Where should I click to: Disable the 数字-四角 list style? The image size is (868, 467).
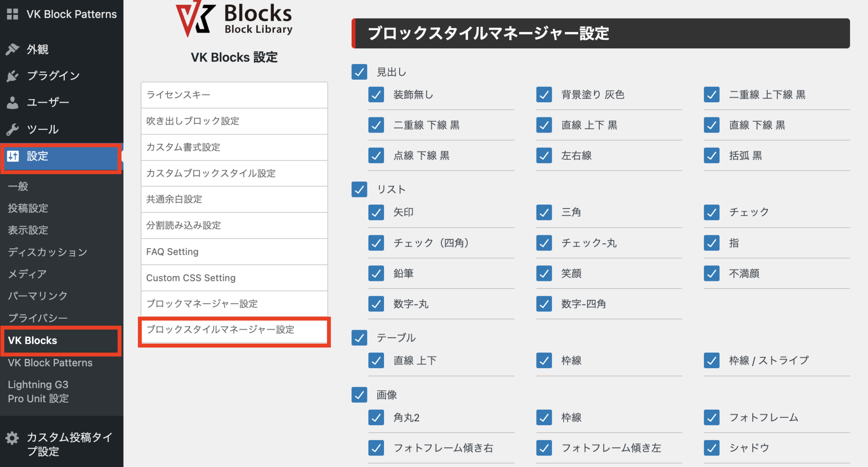click(544, 303)
